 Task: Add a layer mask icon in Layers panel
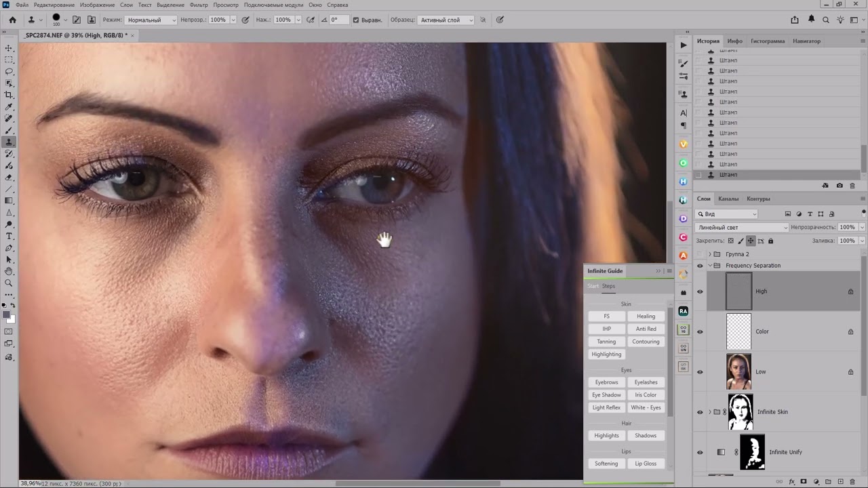(804, 481)
